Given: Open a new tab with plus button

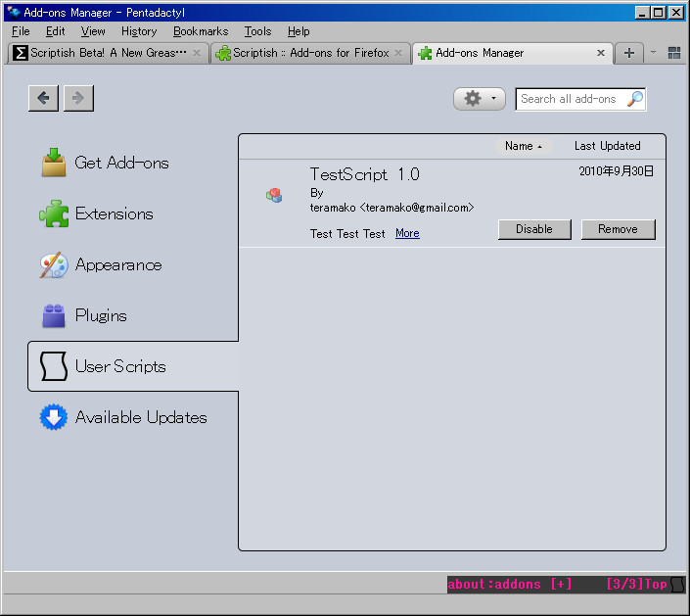Looking at the screenshot, I should pos(629,53).
